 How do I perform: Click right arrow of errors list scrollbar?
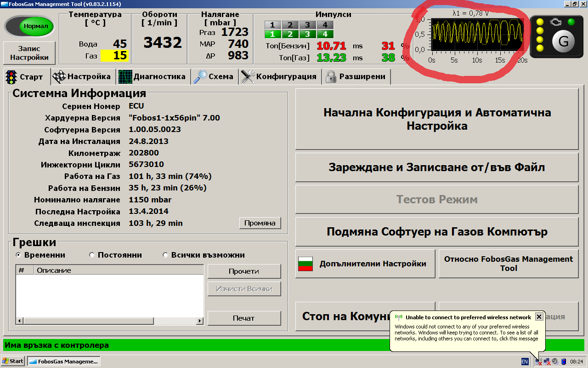click(200, 321)
